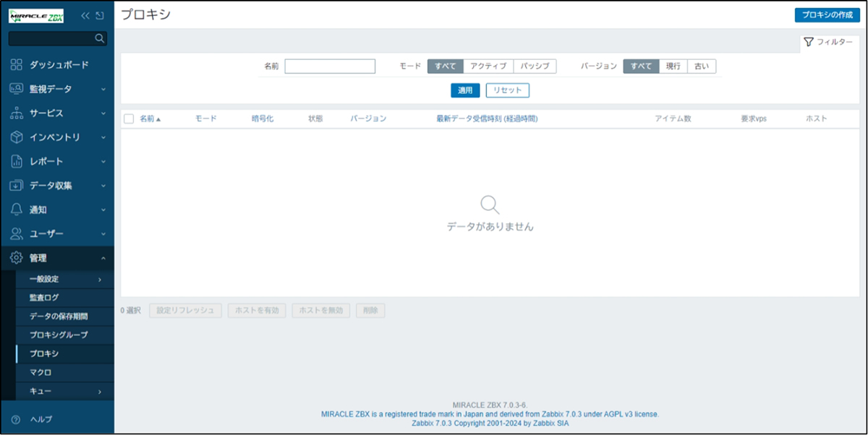Select 古い version filter option
The width and height of the screenshot is (868, 435).
[701, 66]
